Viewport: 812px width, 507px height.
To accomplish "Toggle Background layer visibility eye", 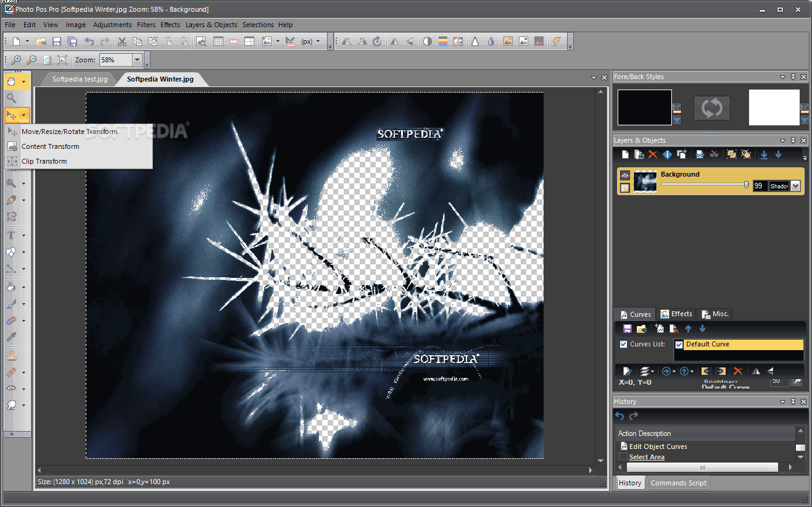I will (625, 175).
